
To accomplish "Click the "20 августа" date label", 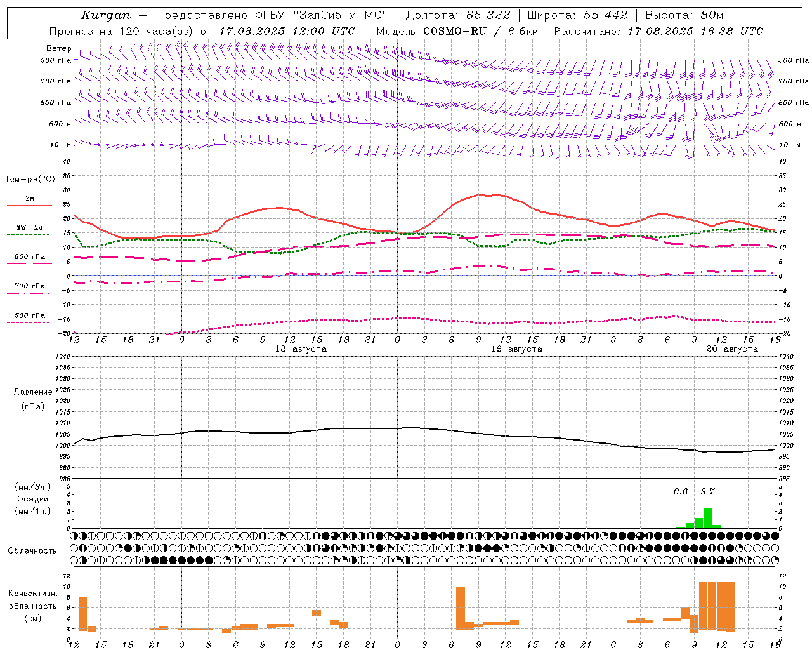I will pyautogui.click(x=732, y=349).
